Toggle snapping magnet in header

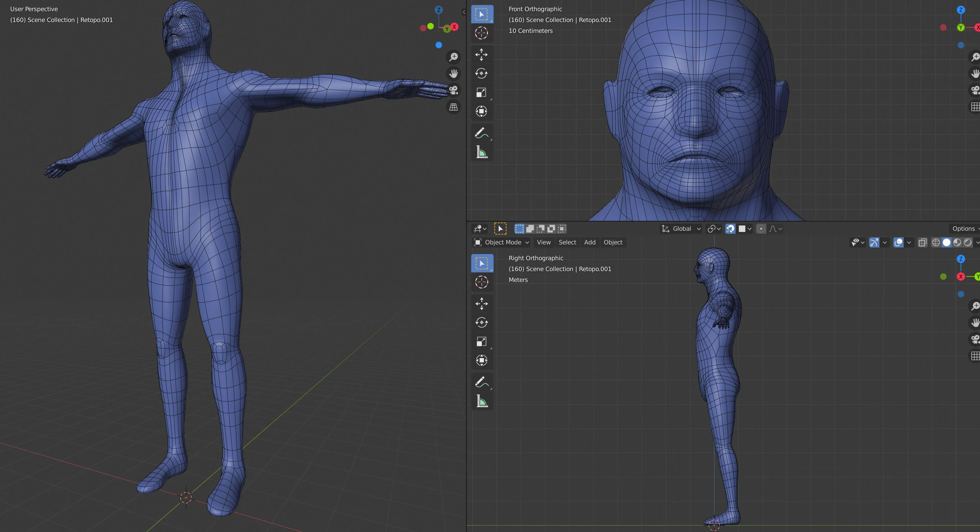731,229
